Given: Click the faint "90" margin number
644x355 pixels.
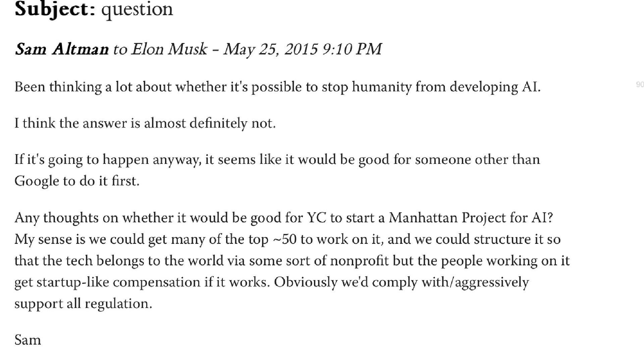Looking at the screenshot, I should pyautogui.click(x=640, y=85).
